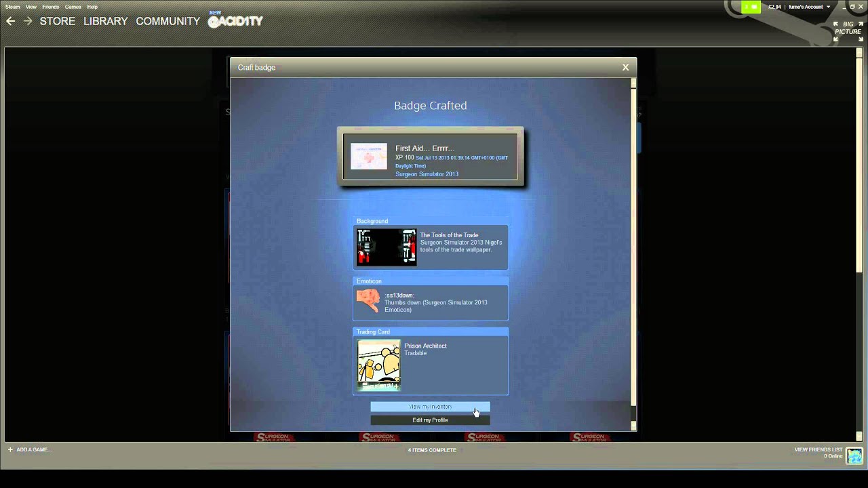Viewport: 868px width, 488px height.
Task: Go forward with the right arrow
Action: pos(28,21)
